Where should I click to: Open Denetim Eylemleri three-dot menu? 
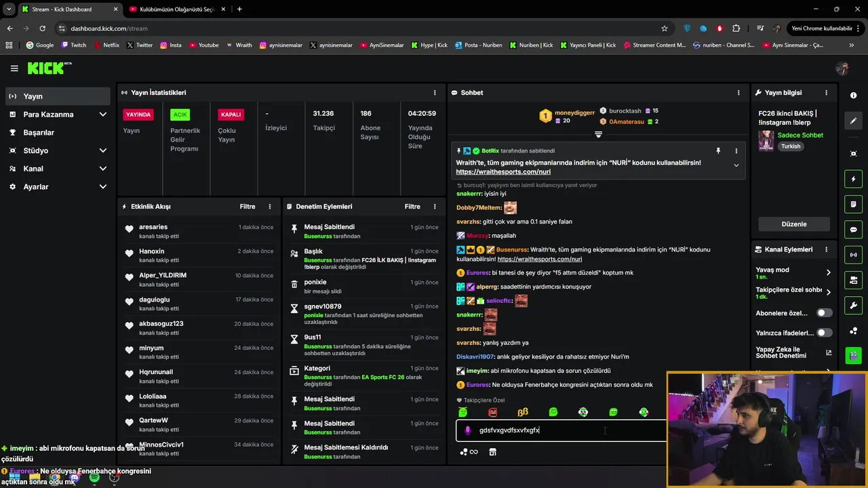[435, 207]
